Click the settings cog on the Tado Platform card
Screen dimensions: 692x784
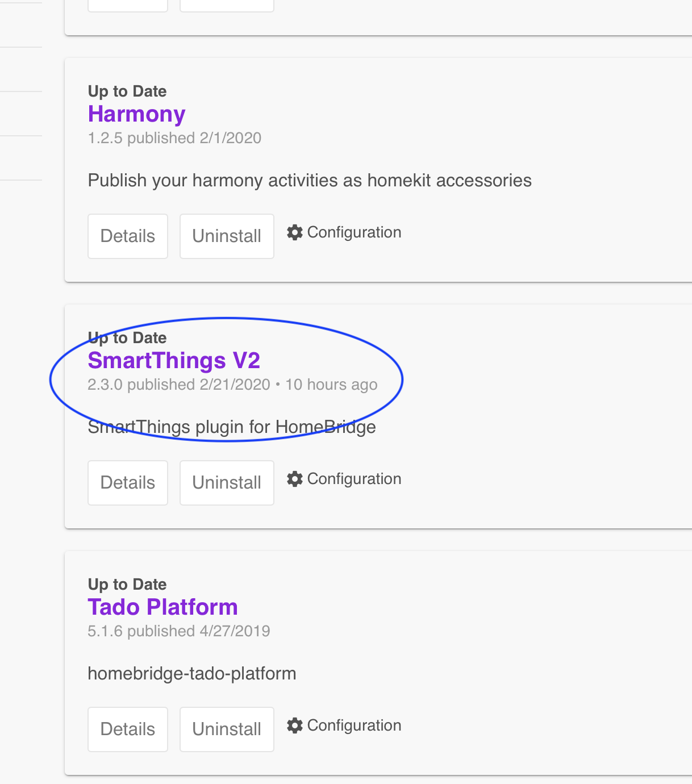click(295, 725)
